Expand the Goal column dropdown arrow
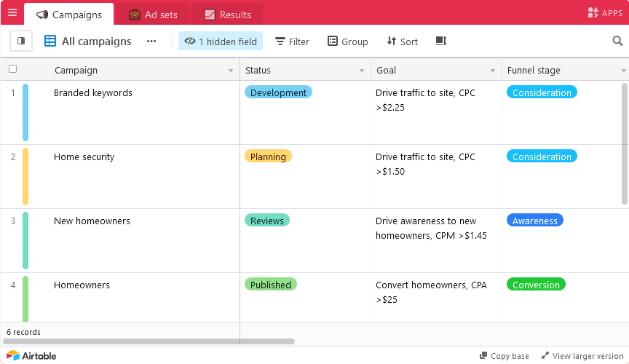The height and width of the screenshot is (364, 629). tap(493, 71)
